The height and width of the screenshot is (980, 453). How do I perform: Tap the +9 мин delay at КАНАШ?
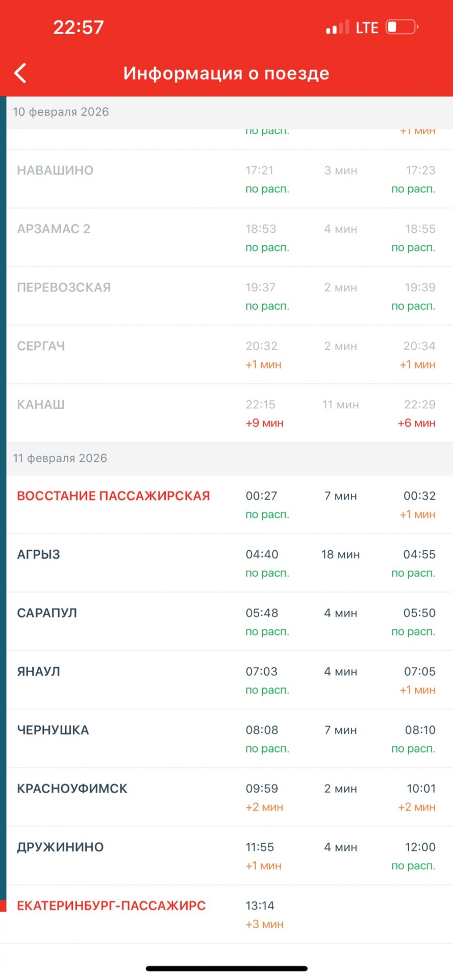click(x=264, y=423)
